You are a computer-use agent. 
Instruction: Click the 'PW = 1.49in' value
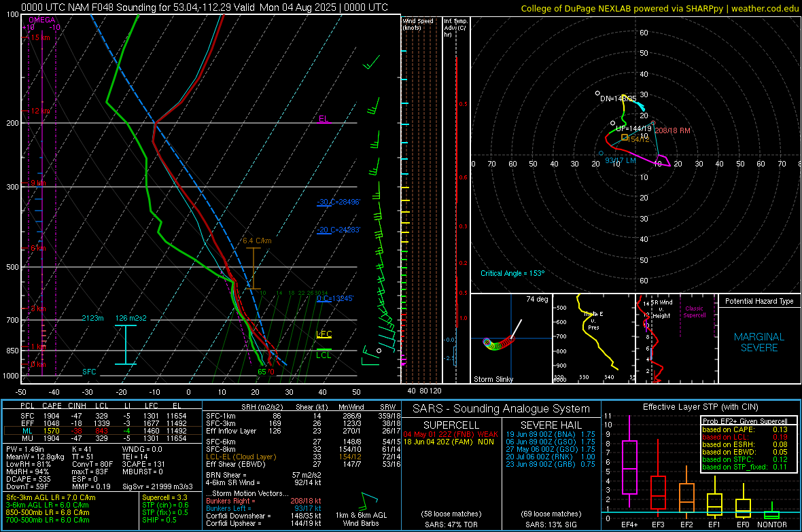[x=25, y=450]
